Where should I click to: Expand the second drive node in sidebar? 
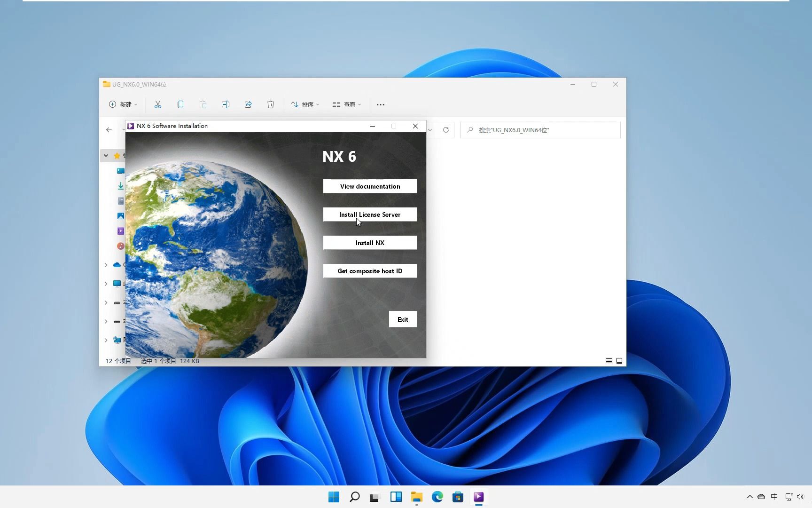pos(106,321)
